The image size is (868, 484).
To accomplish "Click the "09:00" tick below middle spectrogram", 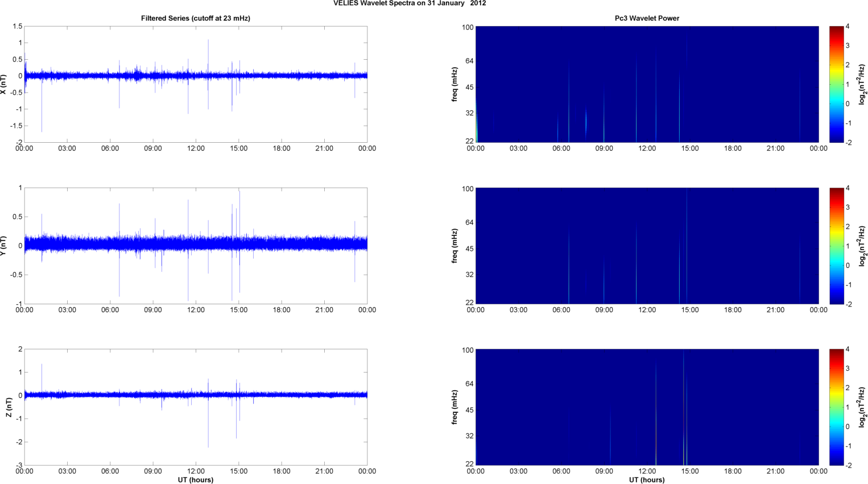I will 604,310.
